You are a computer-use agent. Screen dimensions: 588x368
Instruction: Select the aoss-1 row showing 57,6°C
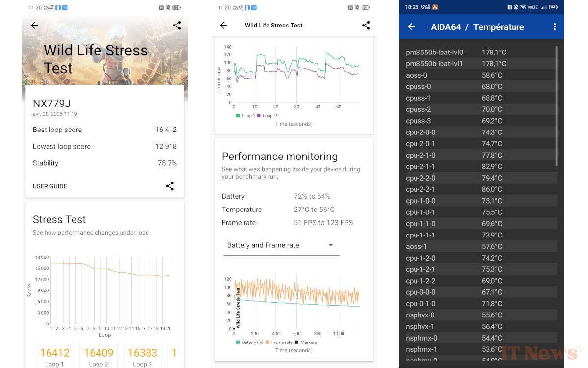click(481, 246)
